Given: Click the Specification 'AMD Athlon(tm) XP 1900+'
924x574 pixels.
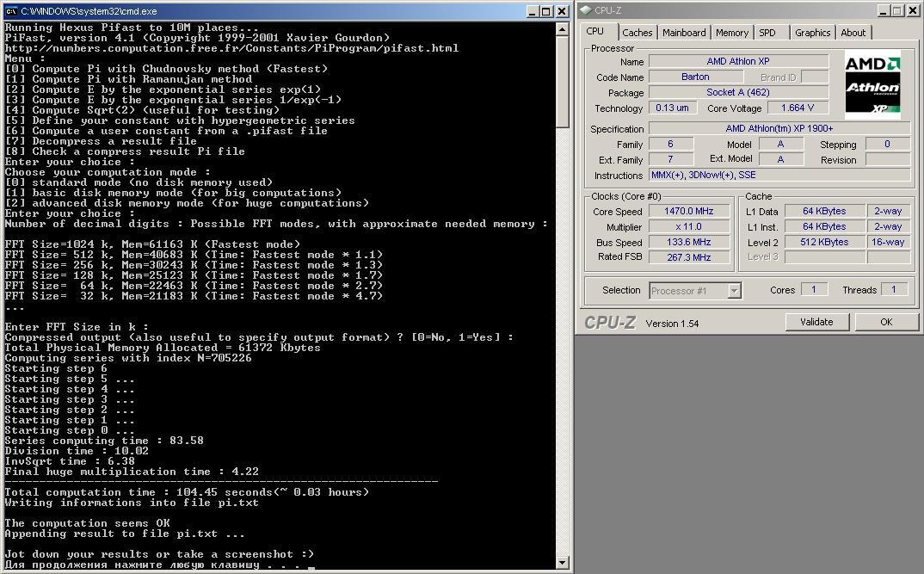Looking at the screenshot, I should point(779,128).
